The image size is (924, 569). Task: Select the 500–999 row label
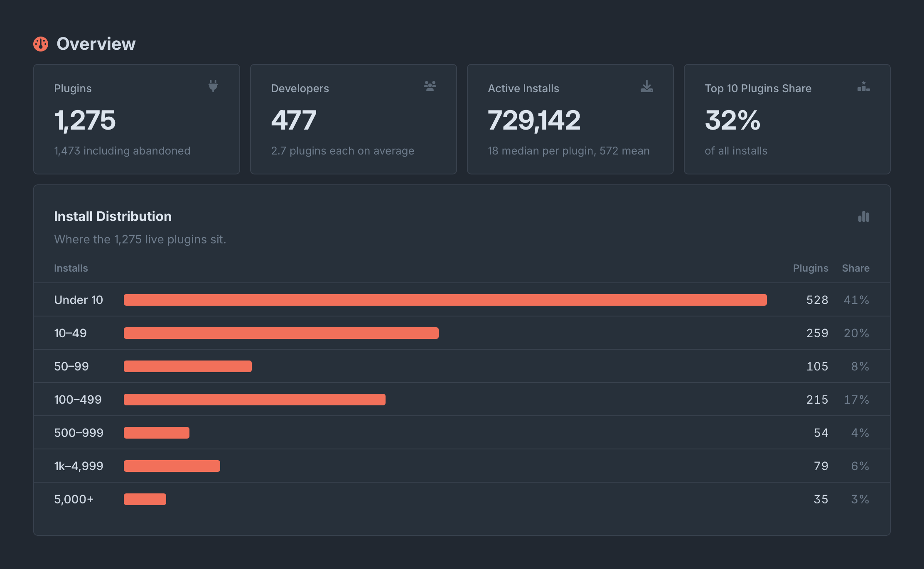point(79,433)
